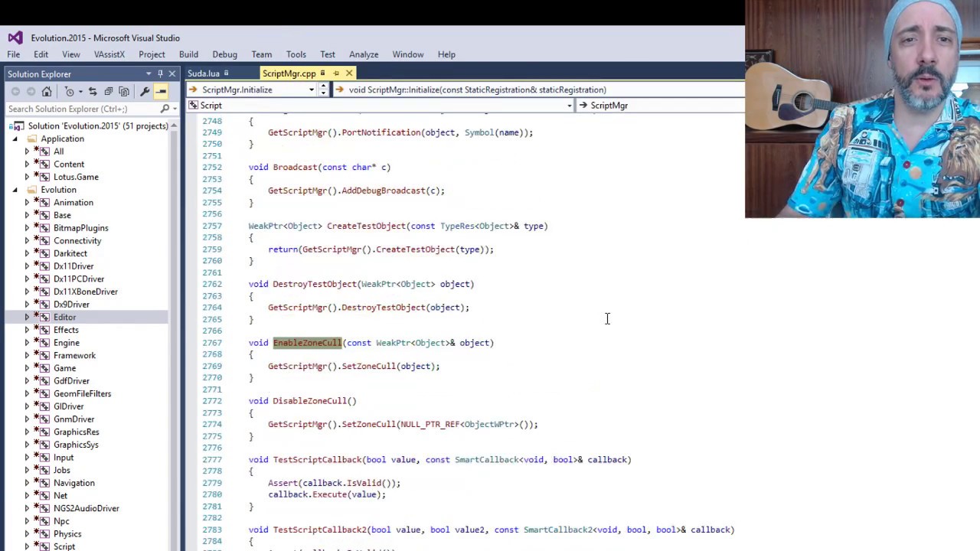Open the File menu
The width and height of the screenshot is (980, 551).
tap(14, 54)
